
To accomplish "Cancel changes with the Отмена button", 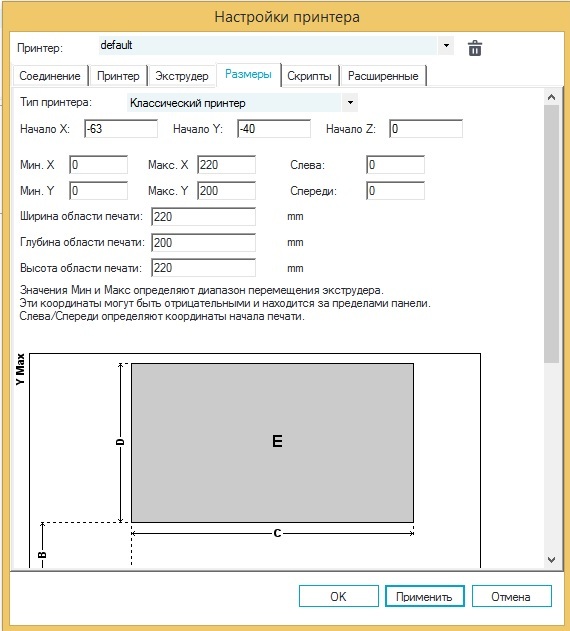I will [511, 596].
